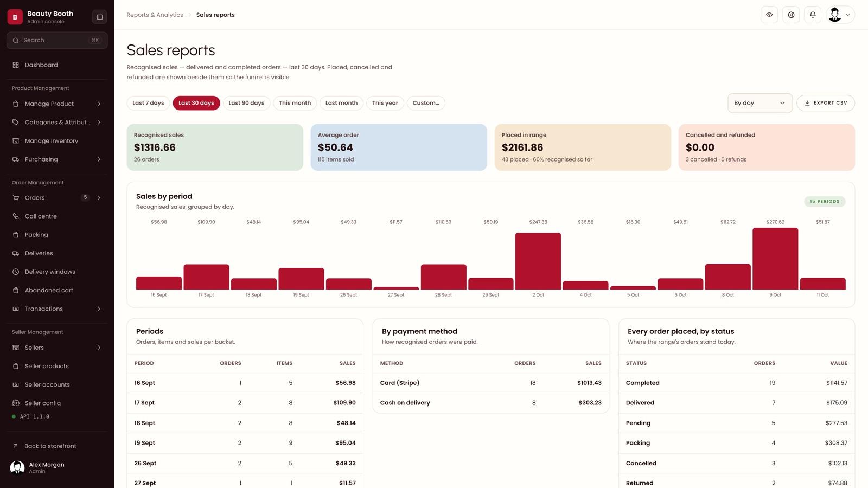Expand the Transactions submenu chevron

99,309
